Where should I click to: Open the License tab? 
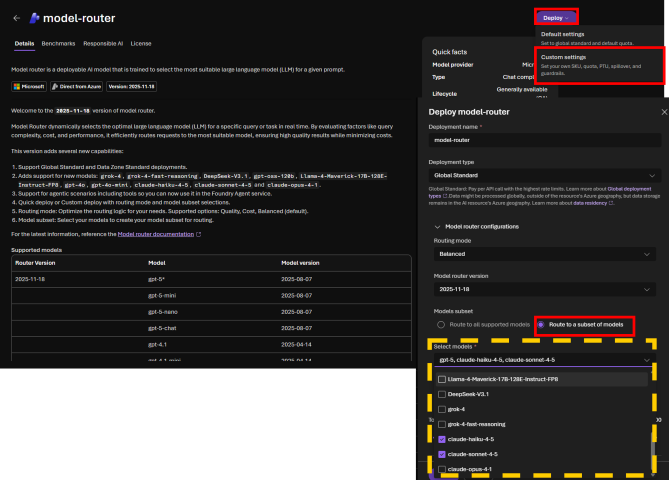tap(141, 44)
